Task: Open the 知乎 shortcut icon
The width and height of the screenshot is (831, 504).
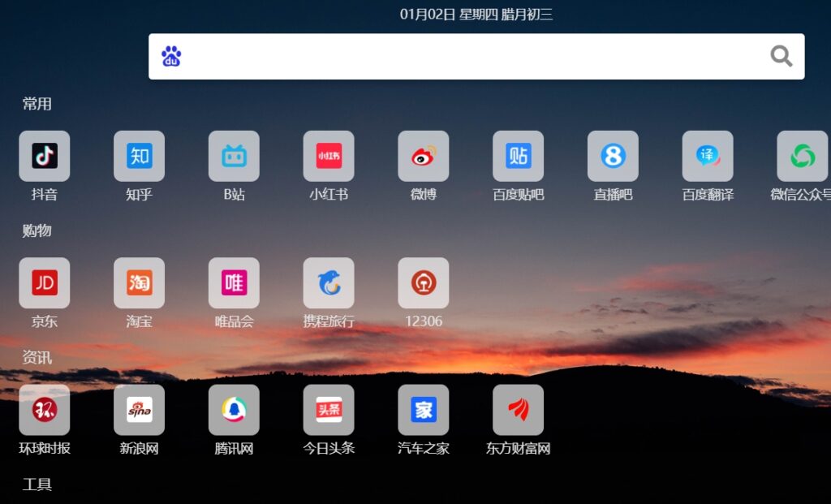Action: click(139, 156)
